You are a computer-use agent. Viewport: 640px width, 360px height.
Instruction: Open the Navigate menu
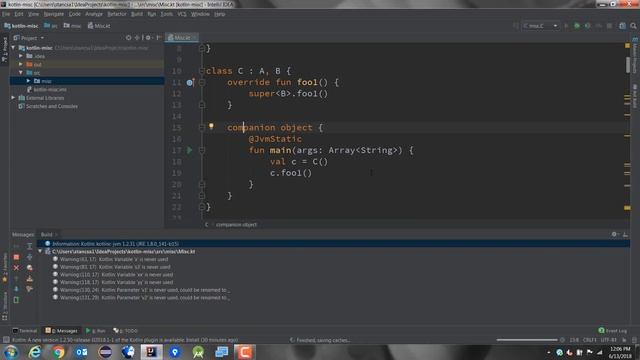click(53, 14)
